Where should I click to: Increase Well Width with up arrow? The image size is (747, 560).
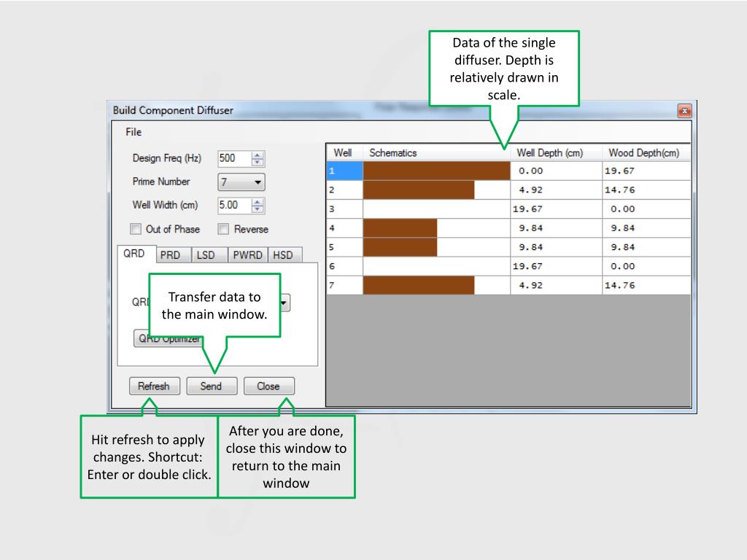coord(258,202)
